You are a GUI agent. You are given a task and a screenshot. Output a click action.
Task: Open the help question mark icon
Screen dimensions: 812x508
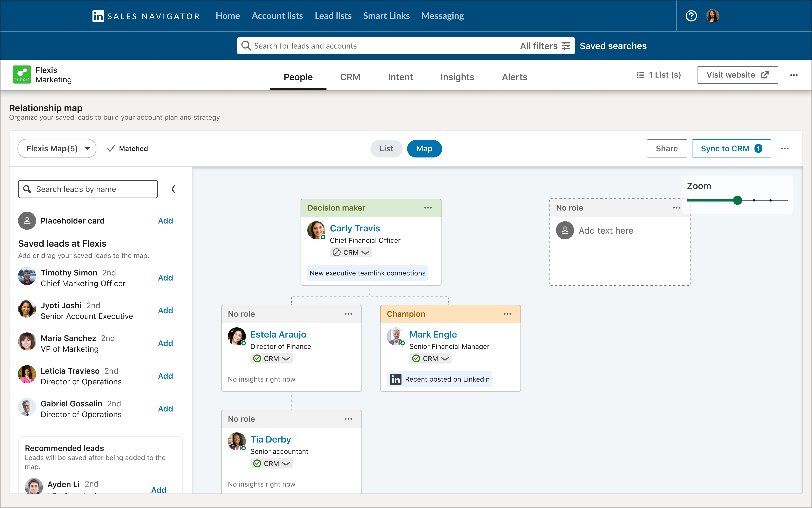691,16
